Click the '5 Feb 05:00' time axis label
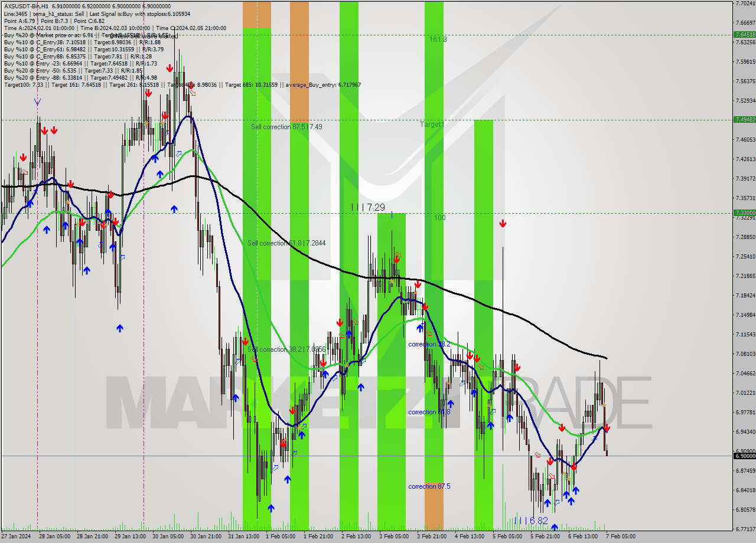The width and height of the screenshot is (756, 543). click(x=508, y=537)
